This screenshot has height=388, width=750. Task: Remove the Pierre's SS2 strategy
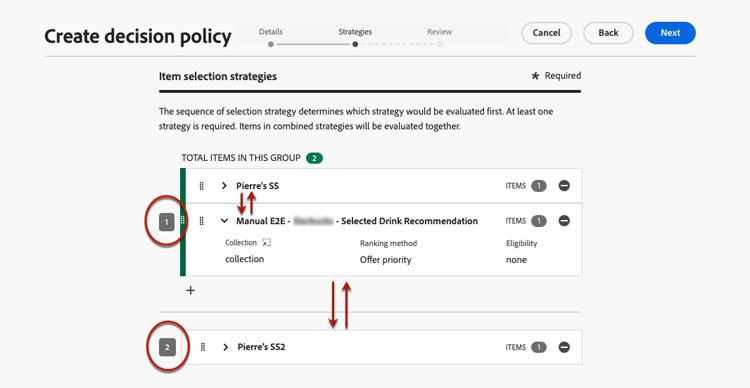point(564,347)
